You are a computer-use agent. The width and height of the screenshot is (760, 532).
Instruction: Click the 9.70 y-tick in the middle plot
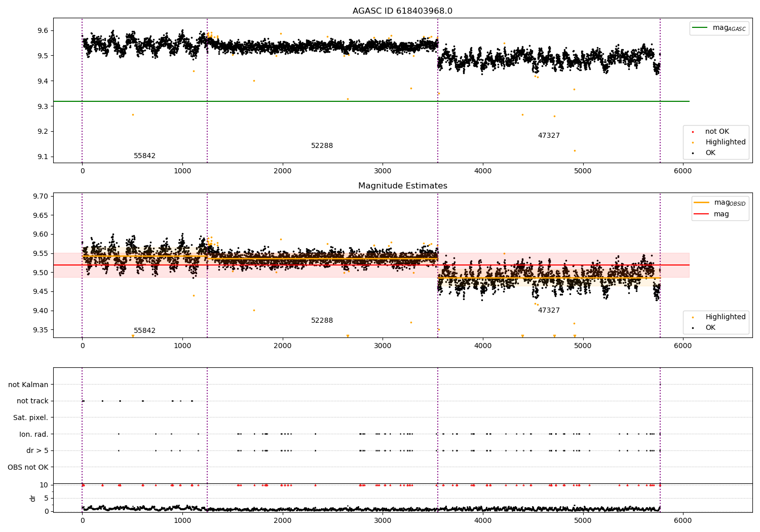tap(40, 197)
